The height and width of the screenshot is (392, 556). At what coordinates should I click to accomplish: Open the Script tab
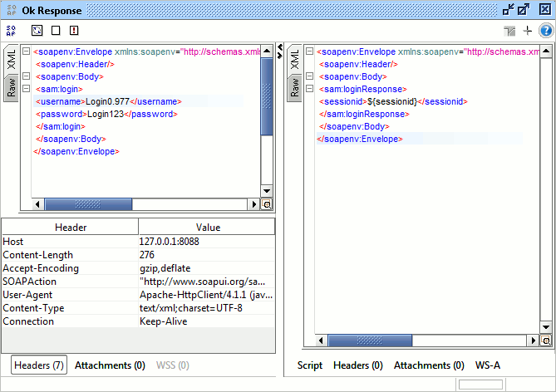point(310,365)
